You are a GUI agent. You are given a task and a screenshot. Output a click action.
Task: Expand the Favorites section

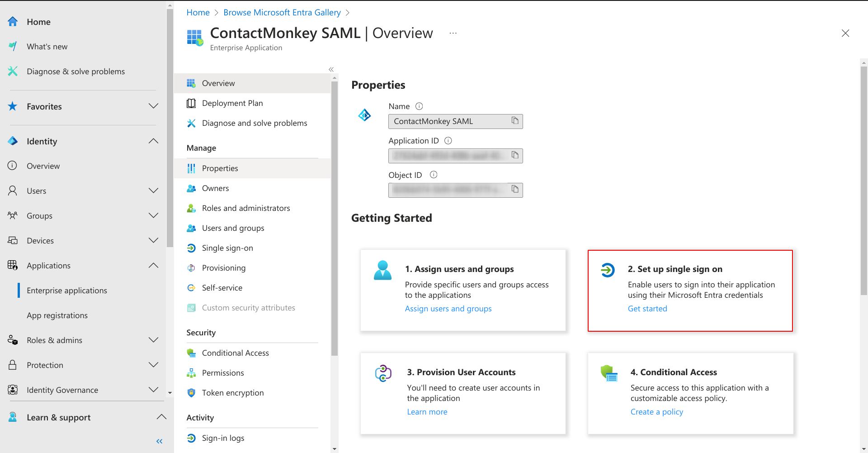(x=154, y=106)
